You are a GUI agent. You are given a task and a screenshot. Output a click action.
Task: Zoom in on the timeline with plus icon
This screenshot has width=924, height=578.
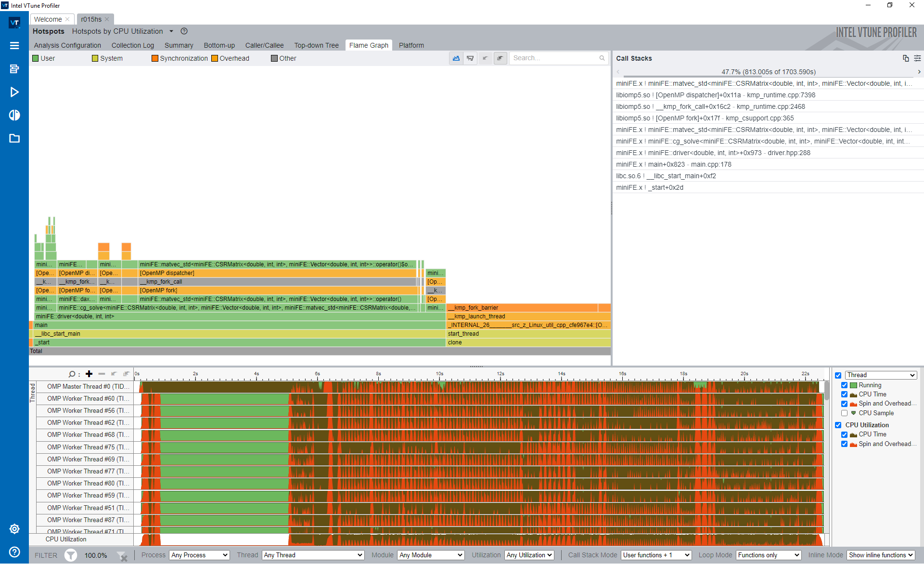point(89,374)
